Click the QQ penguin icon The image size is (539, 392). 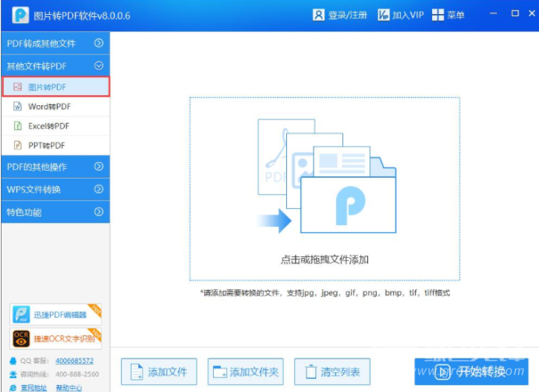(x=13, y=361)
